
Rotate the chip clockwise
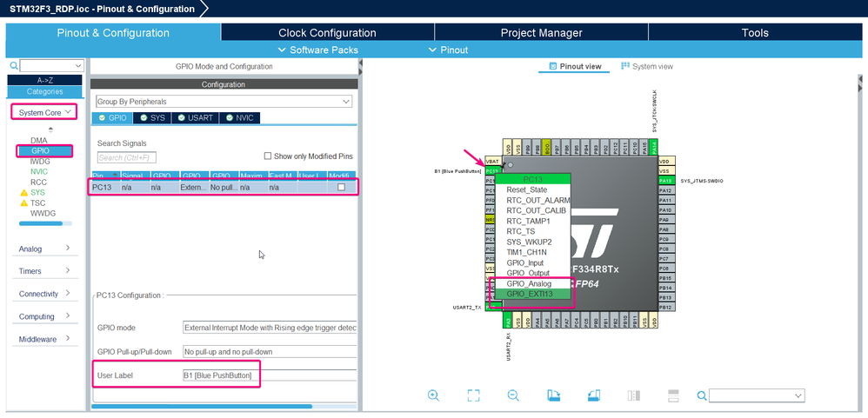[x=553, y=395]
